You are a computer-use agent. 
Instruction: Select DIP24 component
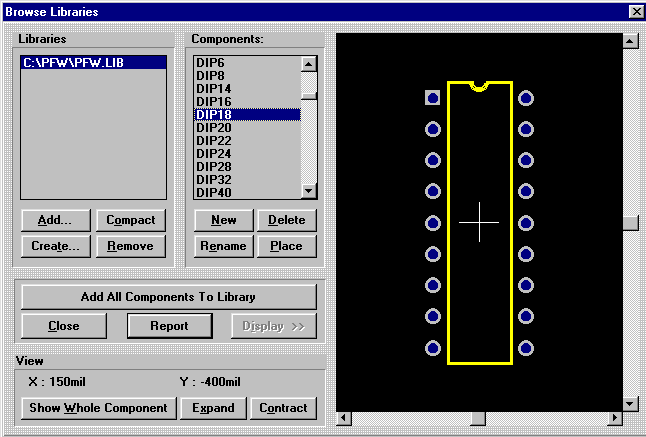[247, 154]
